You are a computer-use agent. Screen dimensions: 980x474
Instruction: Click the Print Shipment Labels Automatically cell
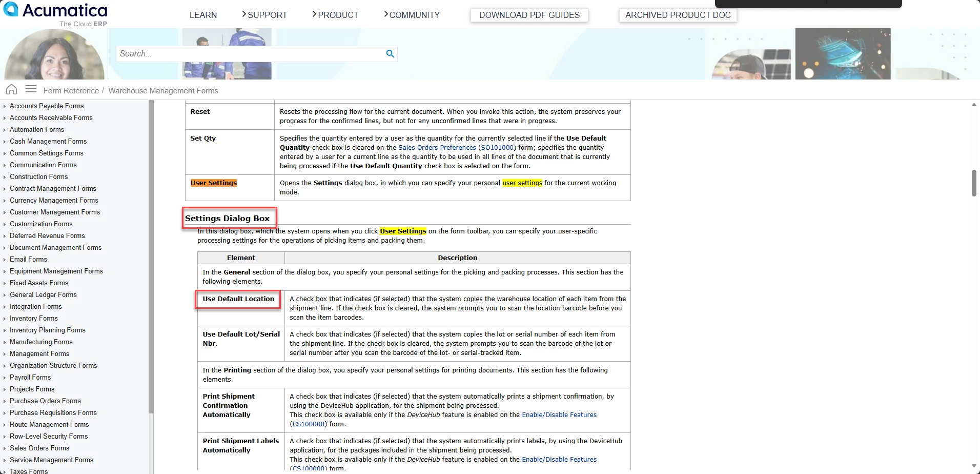241,451
